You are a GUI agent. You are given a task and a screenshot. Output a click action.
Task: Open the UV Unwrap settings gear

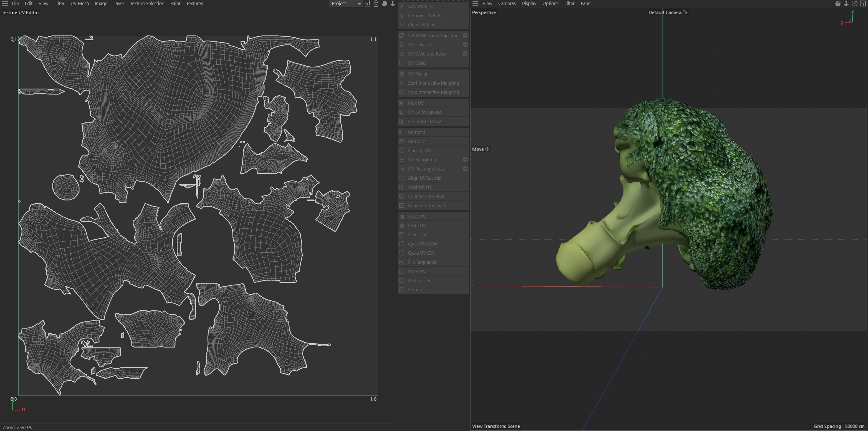coord(465,44)
